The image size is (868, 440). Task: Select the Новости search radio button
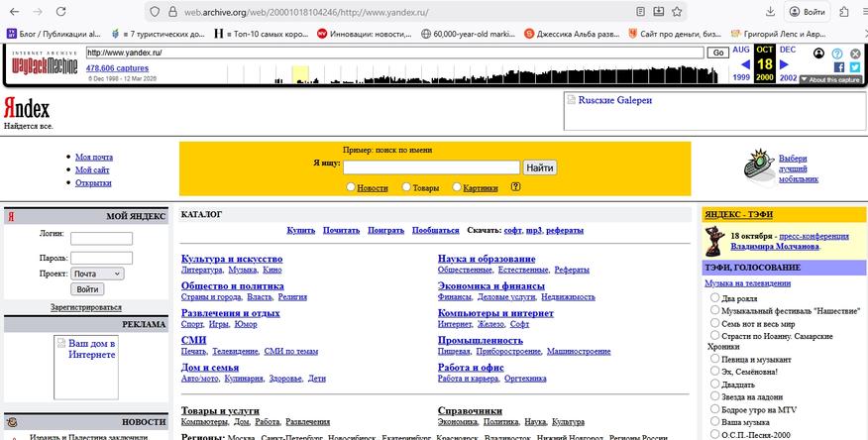pyautogui.click(x=351, y=187)
